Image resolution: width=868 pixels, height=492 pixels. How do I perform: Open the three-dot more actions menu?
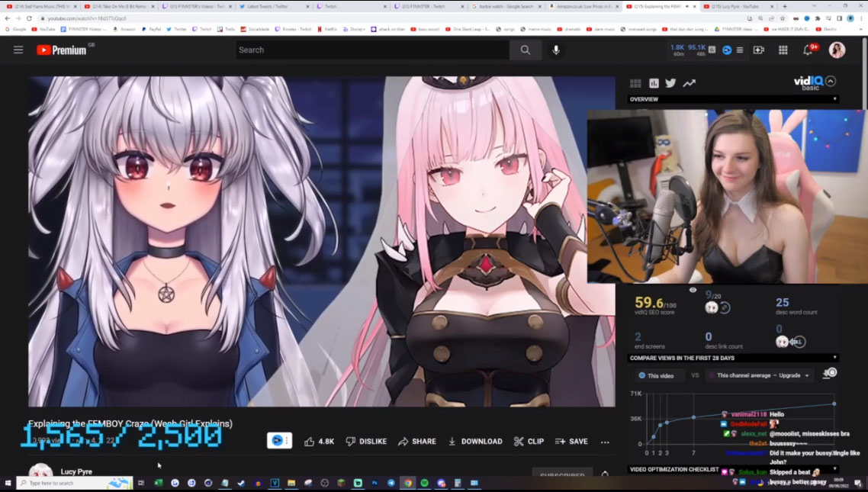tap(605, 442)
